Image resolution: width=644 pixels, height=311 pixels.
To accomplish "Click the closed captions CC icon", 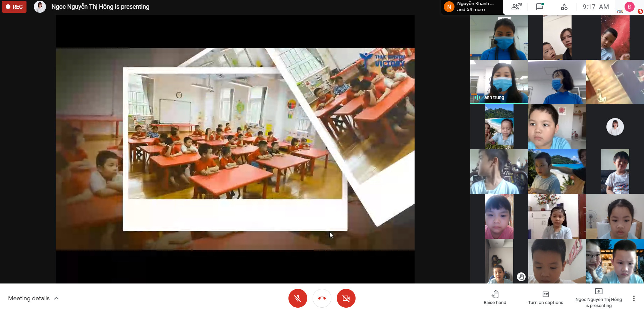I will [x=545, y=294].
